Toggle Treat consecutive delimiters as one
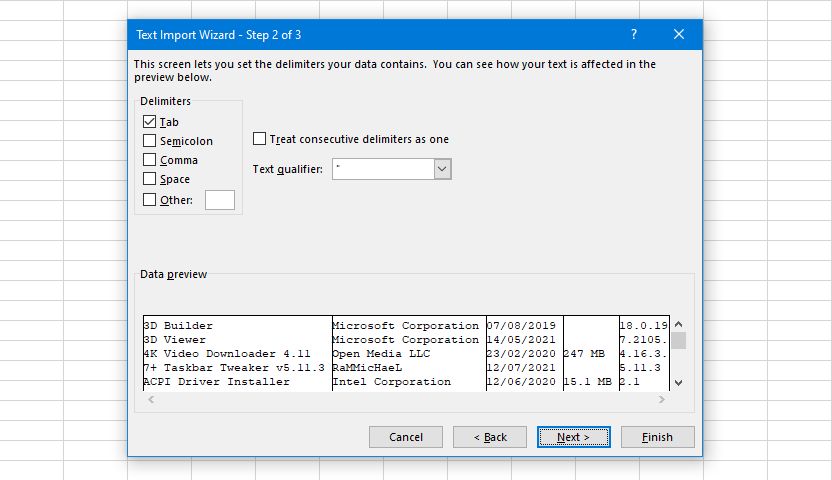The height and width of the screenshot is (480, 832). [259, 138]
